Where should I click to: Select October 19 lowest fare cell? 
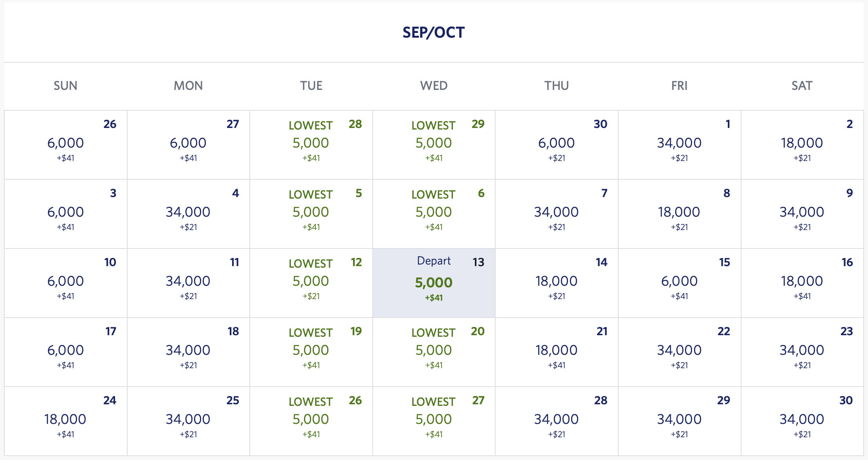tap(311, 352)
